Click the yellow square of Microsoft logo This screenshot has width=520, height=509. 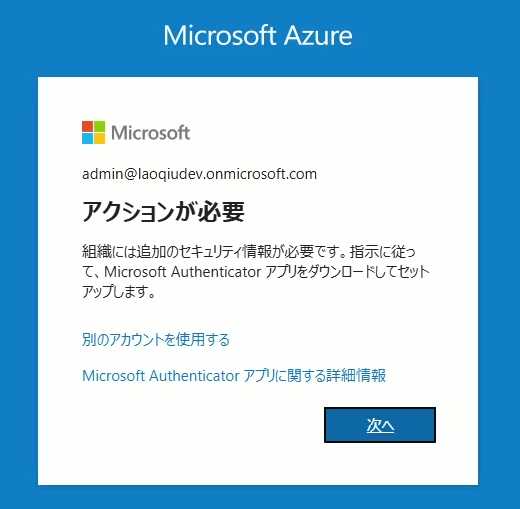point(100,138)
